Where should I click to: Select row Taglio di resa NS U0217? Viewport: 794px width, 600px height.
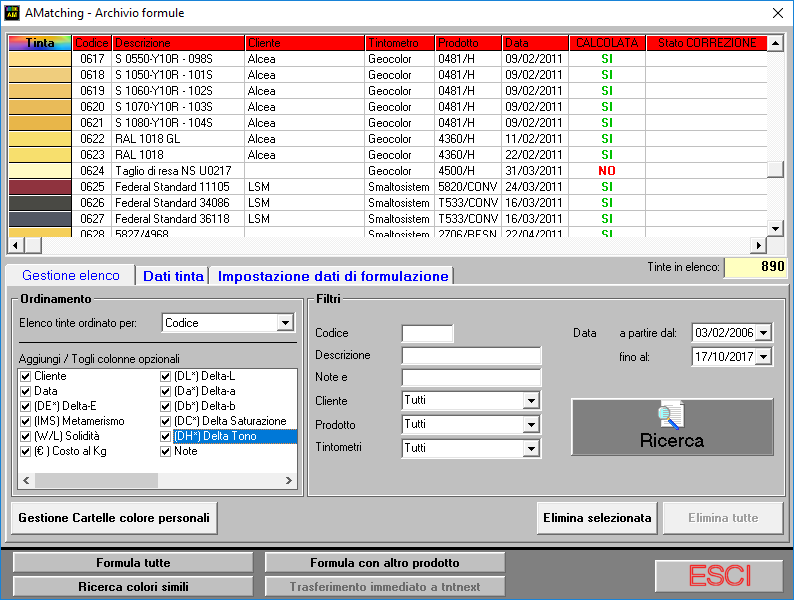click(388, 171)
